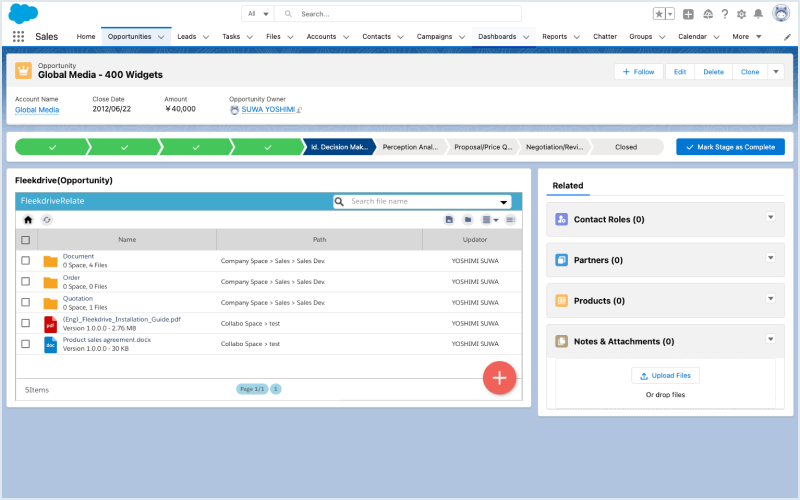Select the Perception Analysis stage in path

coord(410,147)
